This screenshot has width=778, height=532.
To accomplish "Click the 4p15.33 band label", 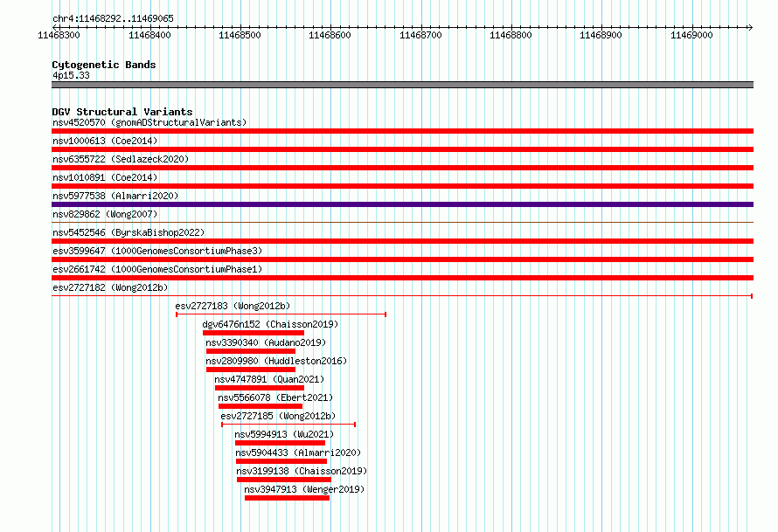I will pyautogui.click(x=71, y=75).
